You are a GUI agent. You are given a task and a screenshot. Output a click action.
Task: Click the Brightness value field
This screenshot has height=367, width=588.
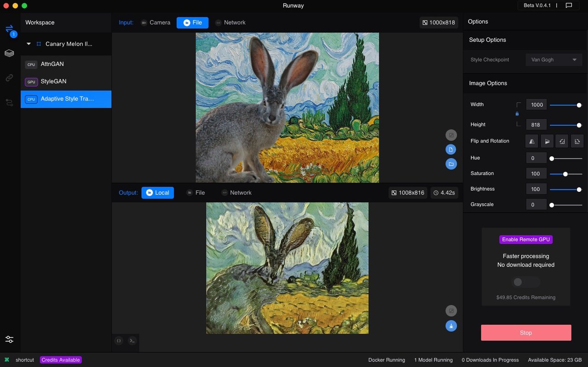[x=537, y=189]
